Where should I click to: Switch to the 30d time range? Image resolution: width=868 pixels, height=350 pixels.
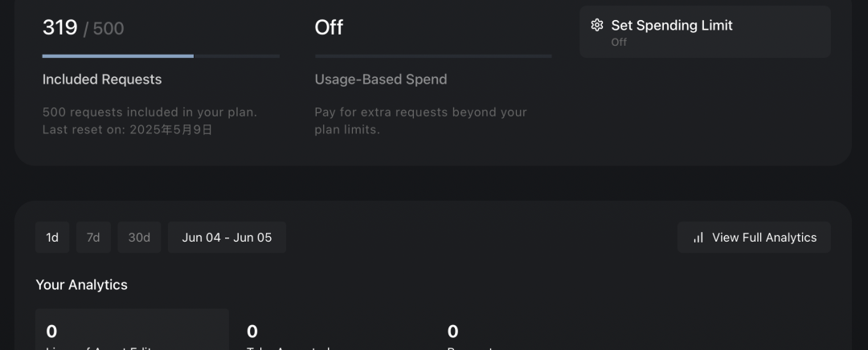pyautogui.click(x=139, y=237)
